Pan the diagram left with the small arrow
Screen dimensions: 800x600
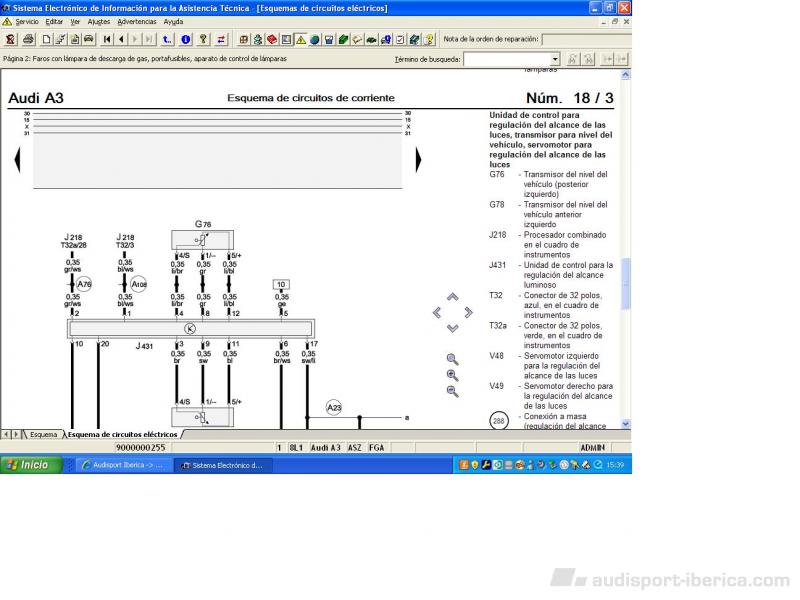(437, 312)
